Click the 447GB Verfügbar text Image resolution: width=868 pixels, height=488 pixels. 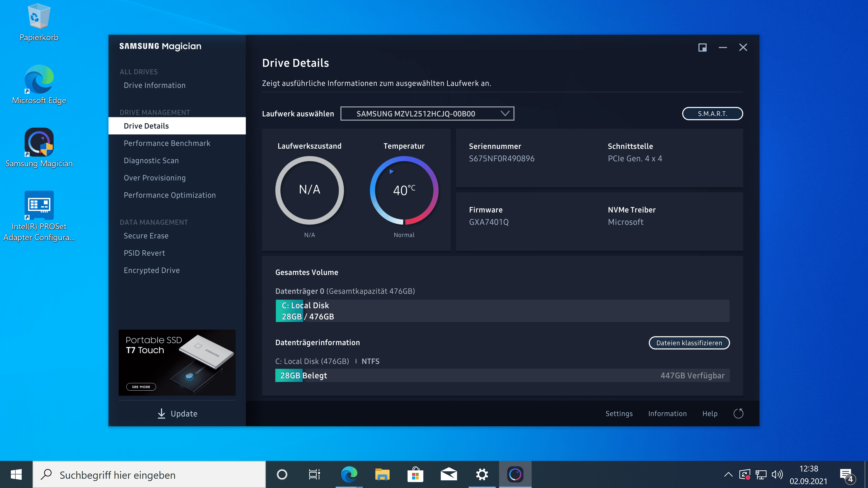[x=692, y=375]
